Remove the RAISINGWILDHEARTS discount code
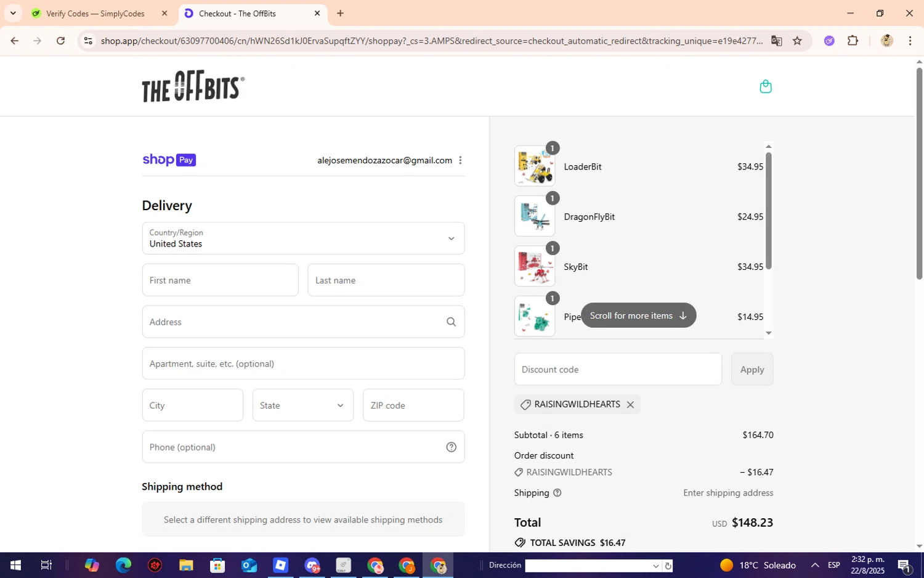This screenshot has height=578, width=924. [630, 405]
